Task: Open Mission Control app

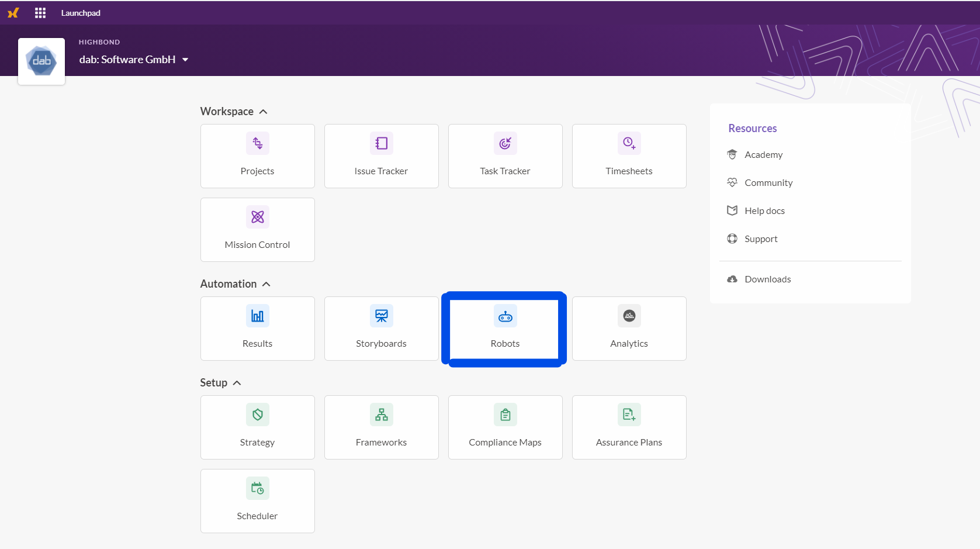Action: tap(257, 230)
